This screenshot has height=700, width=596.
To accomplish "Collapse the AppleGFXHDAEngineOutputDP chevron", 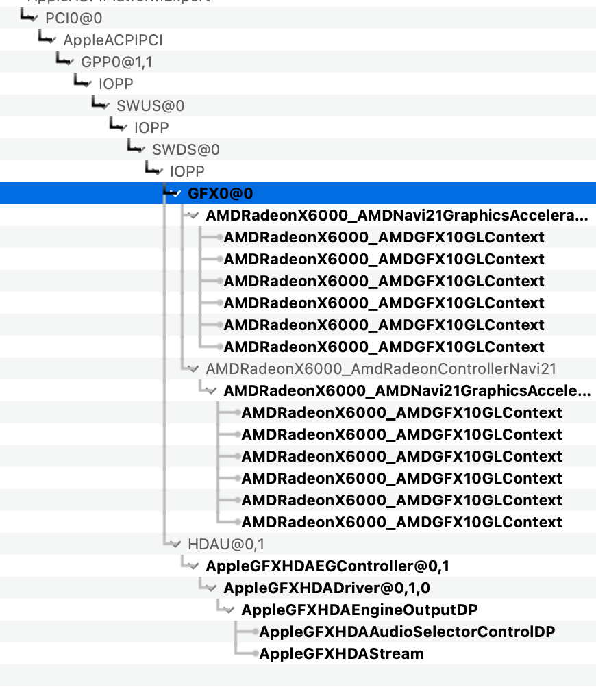I will click(229, 610).
